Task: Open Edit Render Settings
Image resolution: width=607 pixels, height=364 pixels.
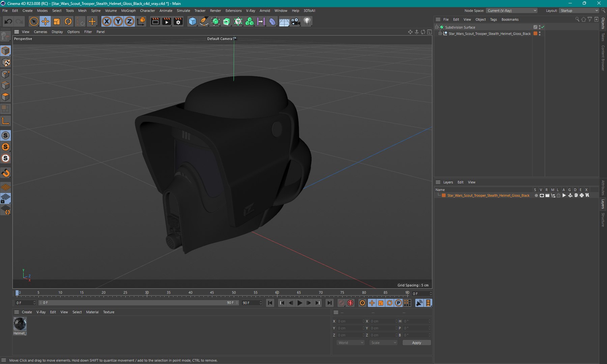Action: (178, 22)
